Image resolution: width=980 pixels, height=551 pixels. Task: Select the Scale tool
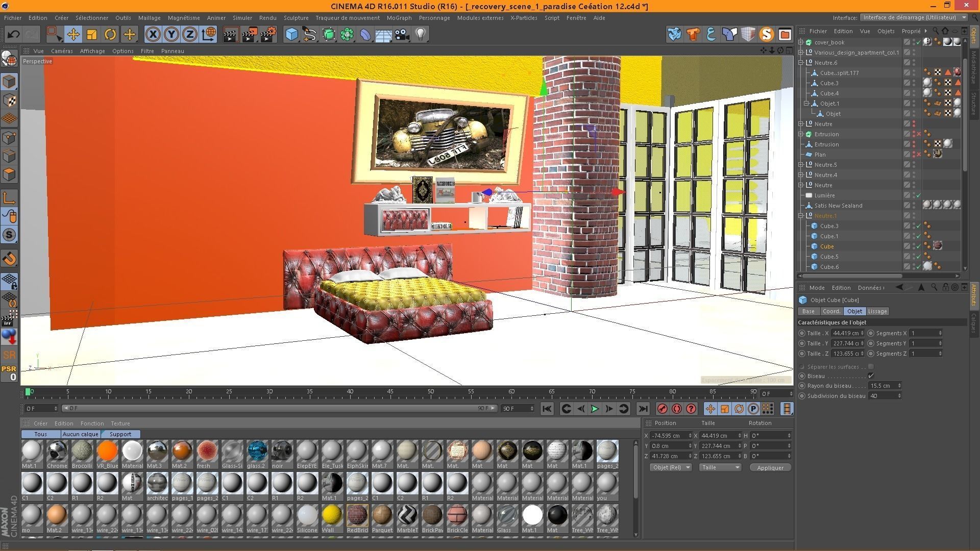point(92,35)
